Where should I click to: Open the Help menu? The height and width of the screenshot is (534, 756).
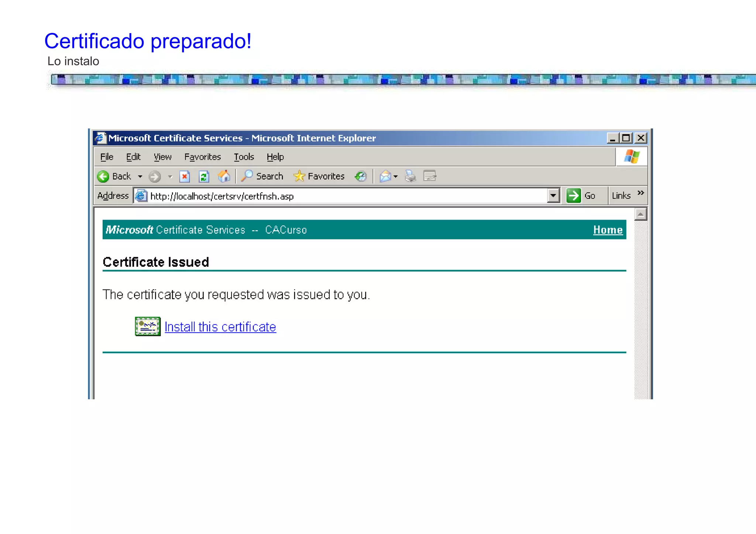click(x=275, y=157)
